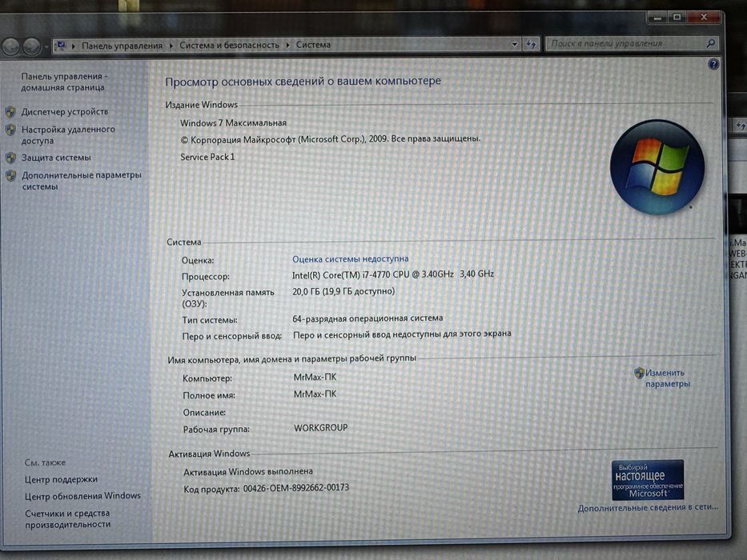The image size is (747, 560).
Task: Click shield icon beside 'Настройка удаленного доступа'
Action: tap(10, 130)
